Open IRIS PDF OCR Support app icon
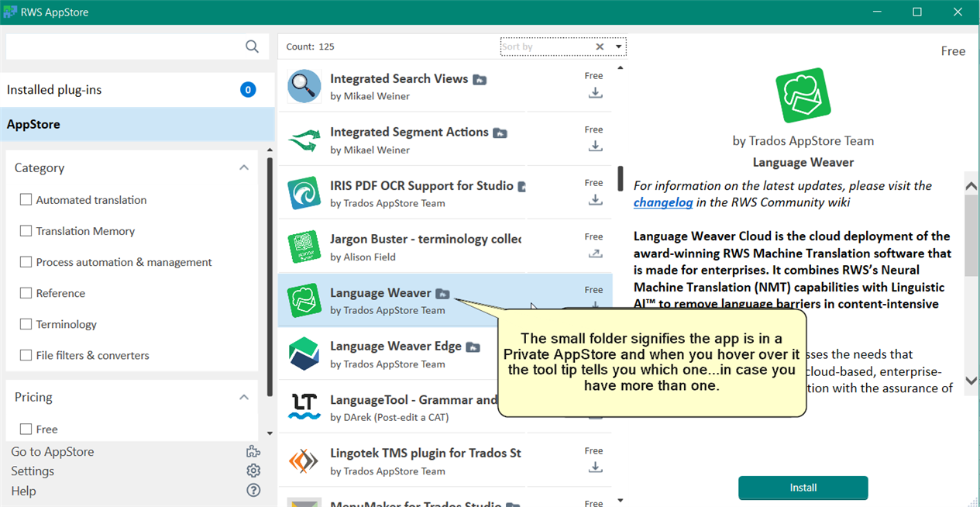Screen dimensions: 980x507 [304, 194]
